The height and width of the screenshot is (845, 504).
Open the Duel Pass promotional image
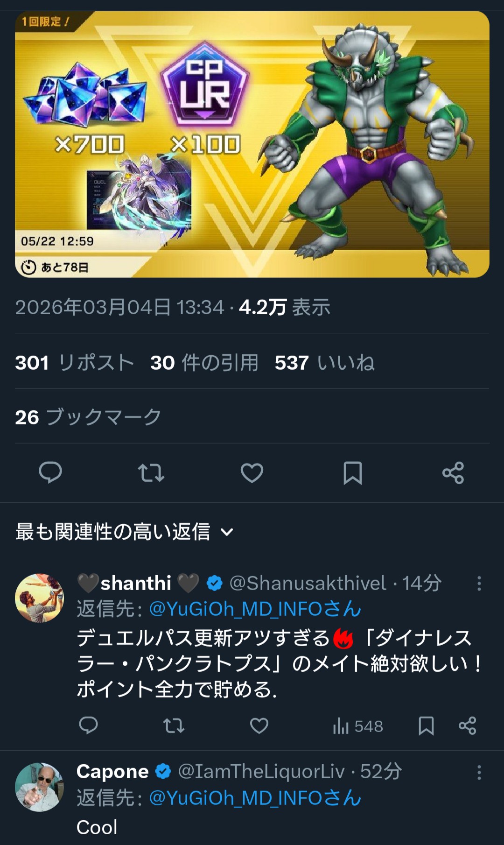pyautogui.click(x=252, y=144)
